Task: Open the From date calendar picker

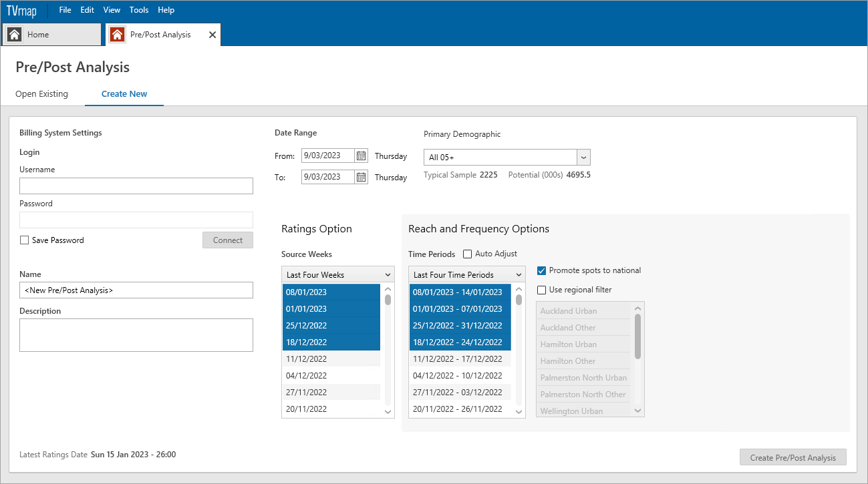Action: click(x=361, y=156)
